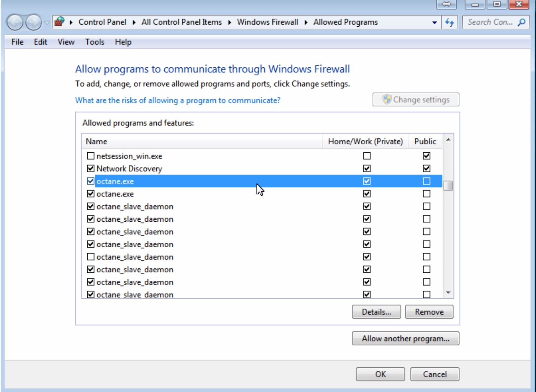Enable the netsession_win.exe name checkbox
Viewport: 536px width, 392px height.
pyautogui.click(x=91, y=156)
